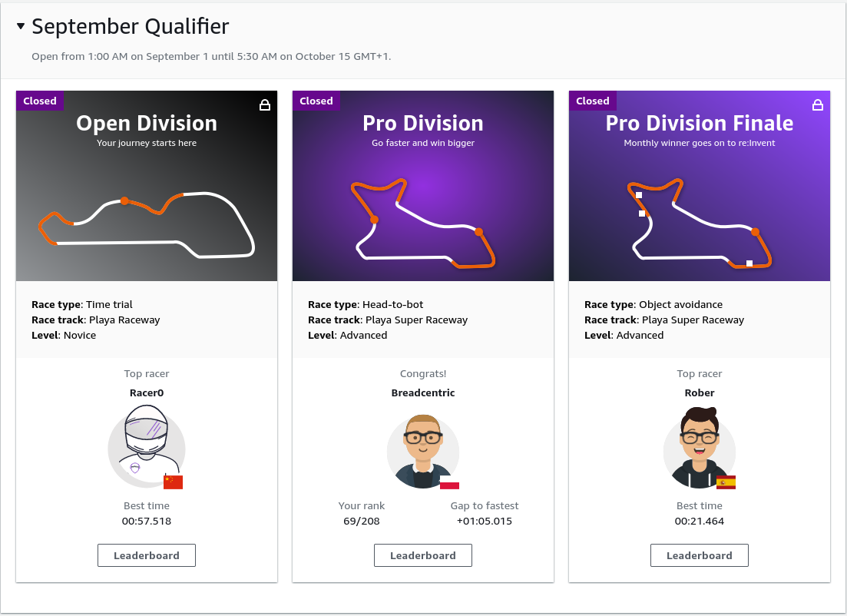
Task: Toggle the Closed badge on Pro Division Finale
Action: tap(592, 101)
